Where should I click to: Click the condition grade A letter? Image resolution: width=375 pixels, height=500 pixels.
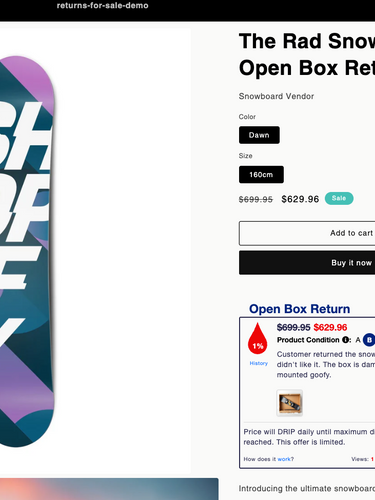point(358,340)
